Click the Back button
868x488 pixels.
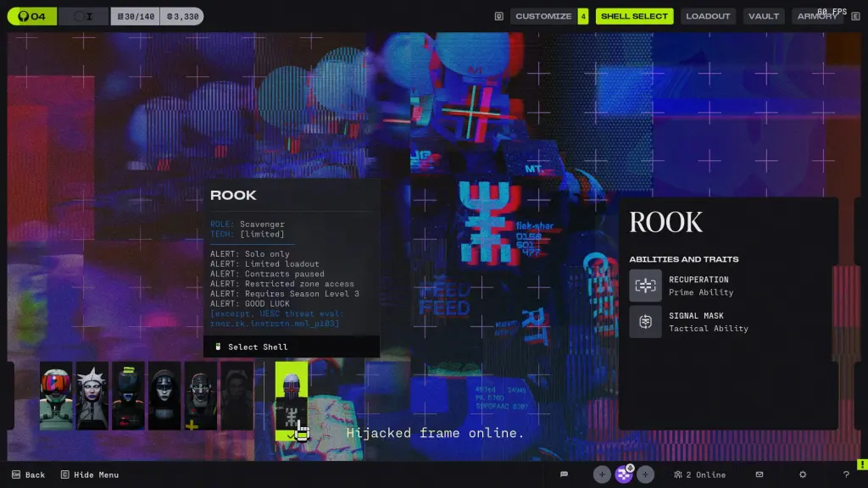click(28, 474)
